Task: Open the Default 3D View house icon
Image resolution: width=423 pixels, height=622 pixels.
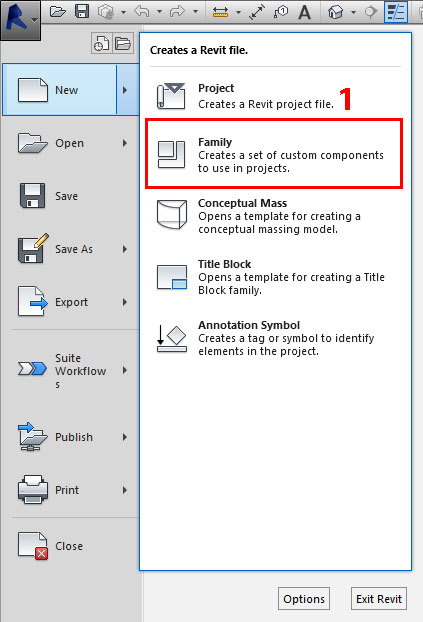Action: (x=335, y=12)
